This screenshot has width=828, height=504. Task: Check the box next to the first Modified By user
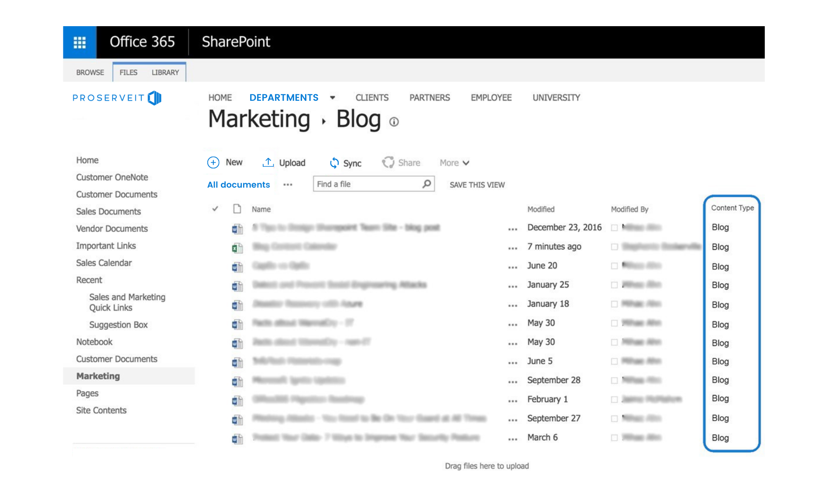point(615,227)
